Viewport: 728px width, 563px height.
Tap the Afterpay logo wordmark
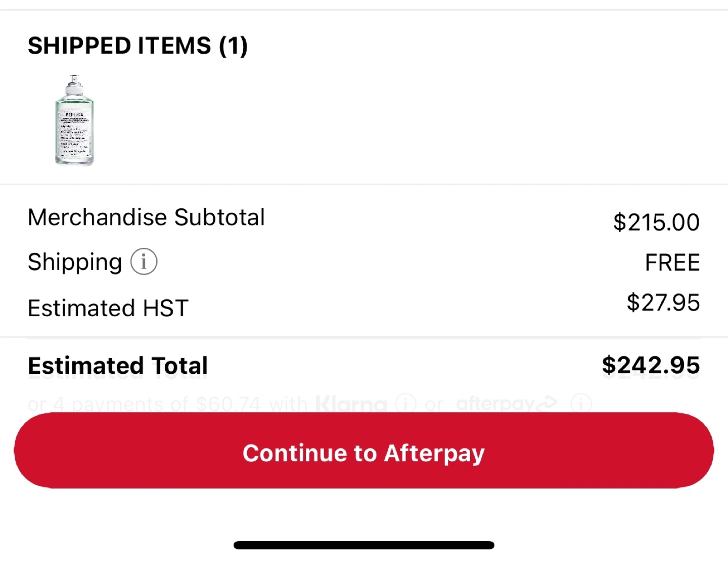[494, 404]
